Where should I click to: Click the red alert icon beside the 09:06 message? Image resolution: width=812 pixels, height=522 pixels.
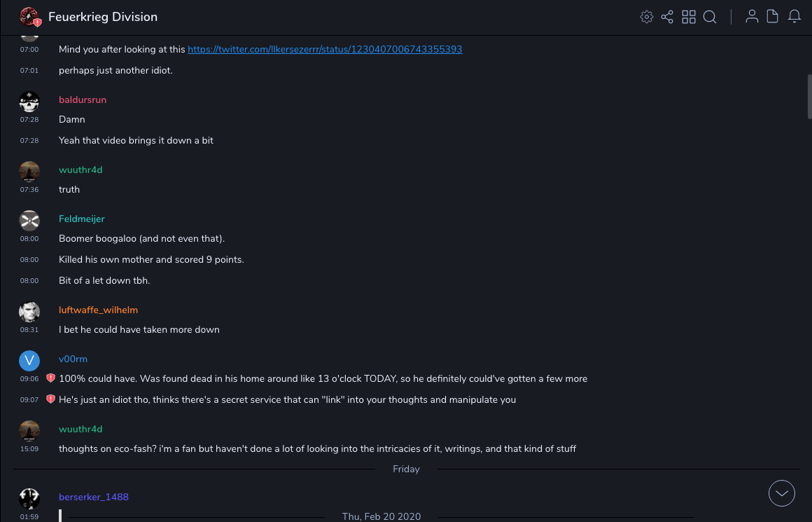50,378
